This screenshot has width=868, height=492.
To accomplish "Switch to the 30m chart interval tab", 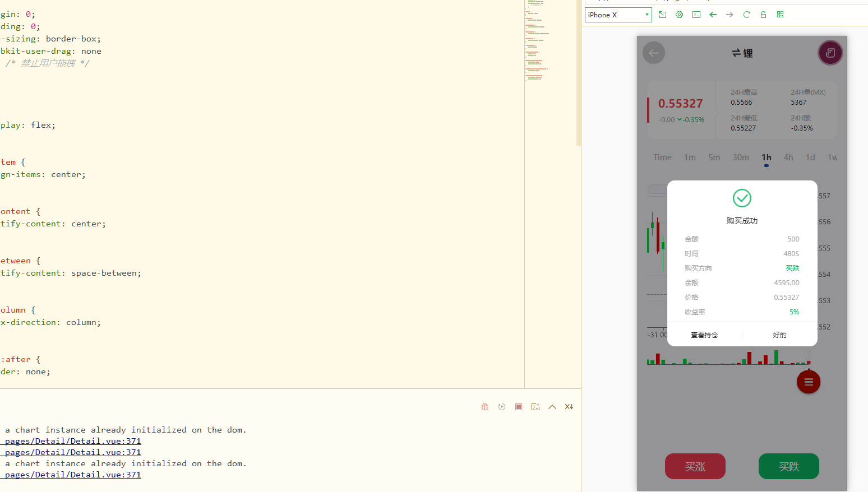I will click(740, 157).
